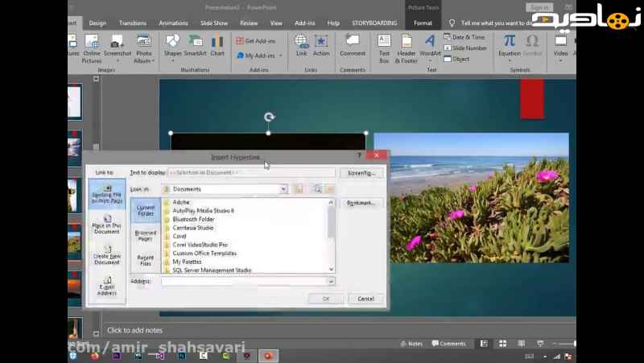
Task: Select Create New Document option
Action: click(x=107, y=255)
